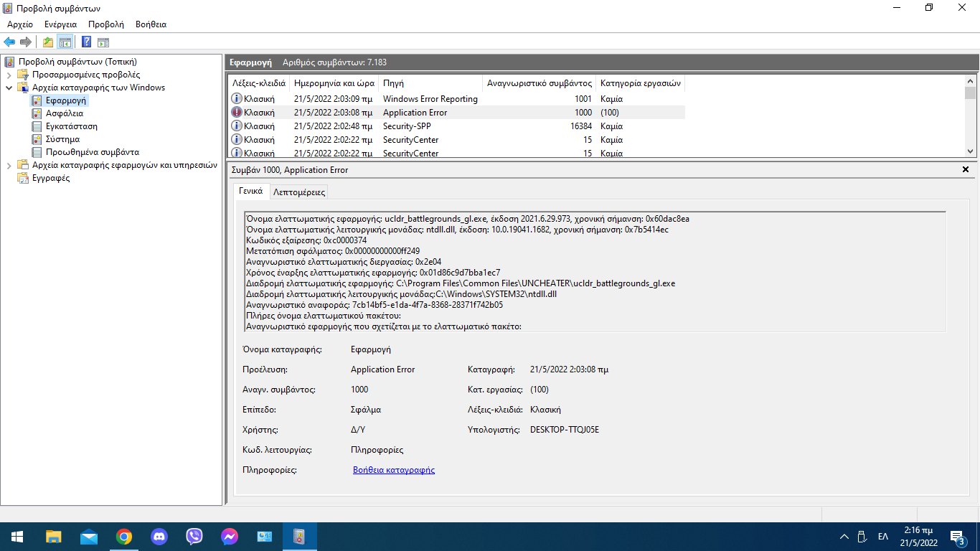
Task: Open Viber from taskbar
Action: click(194, 537)
